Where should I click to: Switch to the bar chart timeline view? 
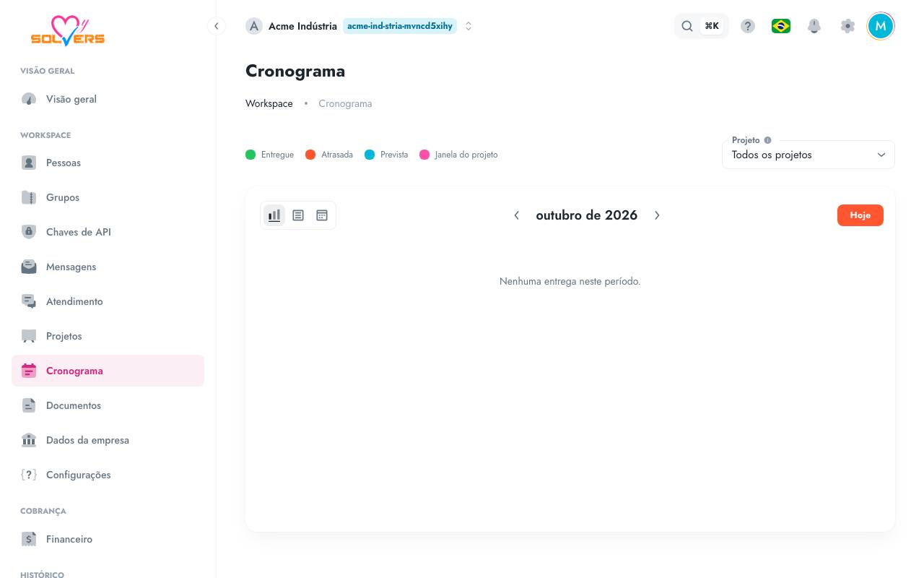pyautogui.click(x=274, y=215)
